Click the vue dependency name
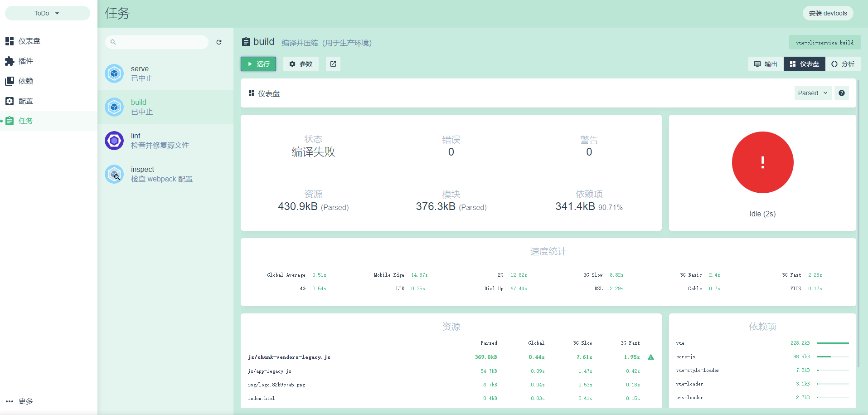The width and height of the screenshot is (868, 415). [680, 343]
